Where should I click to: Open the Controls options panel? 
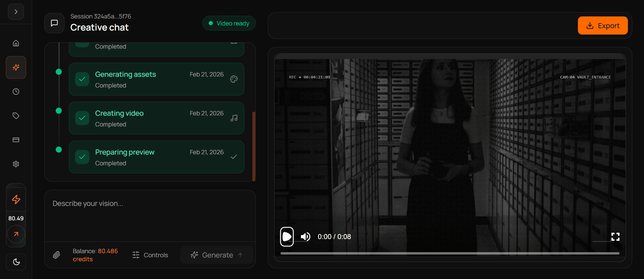pos(150,255)
